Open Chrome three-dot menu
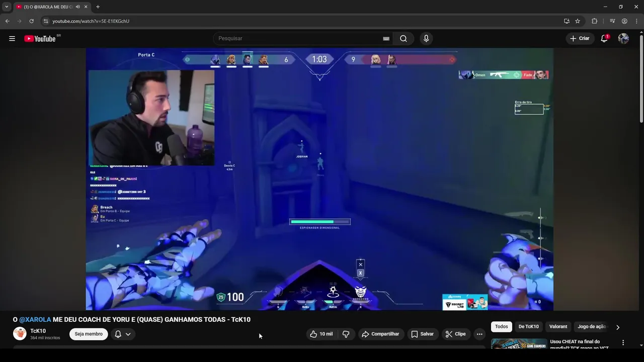The width and height of the screenshot is (644, 362). [x=636, y=21]
